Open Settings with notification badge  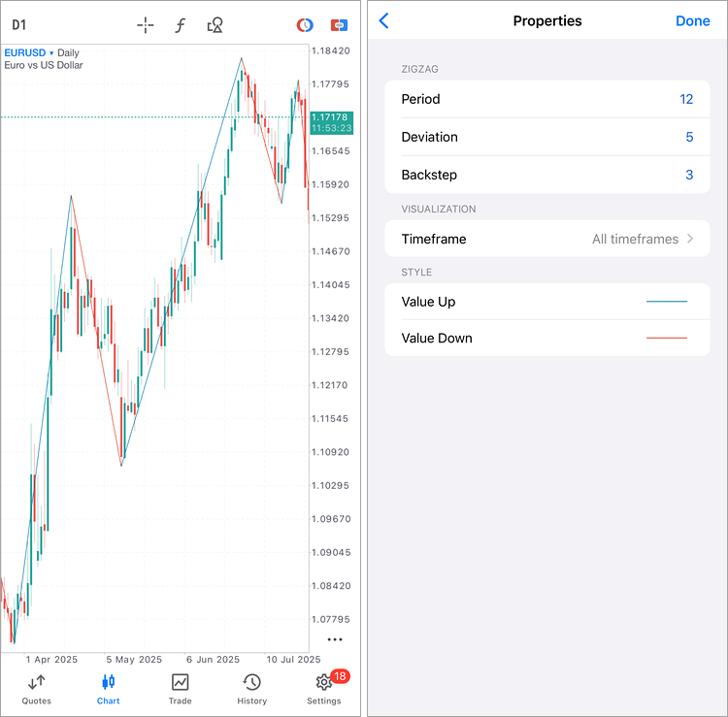[x=324, y=688]
